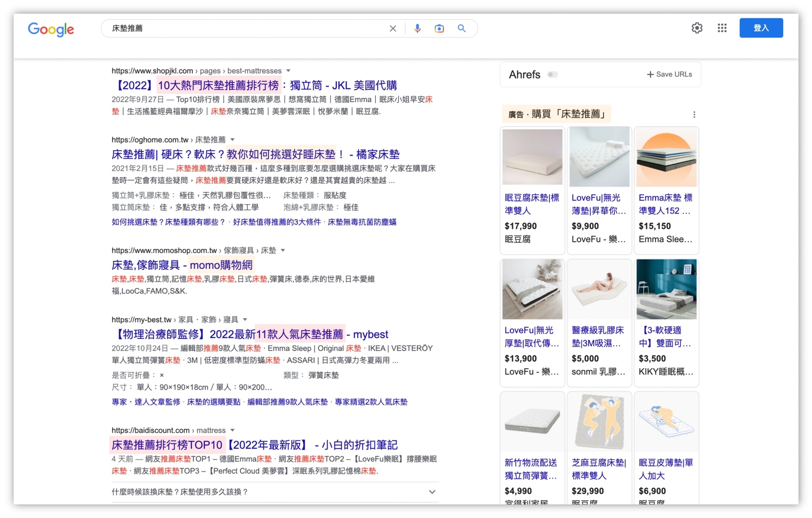Clear the search query with the X icon
Viewport: 812px width, 518px height.
pos(392,28)
